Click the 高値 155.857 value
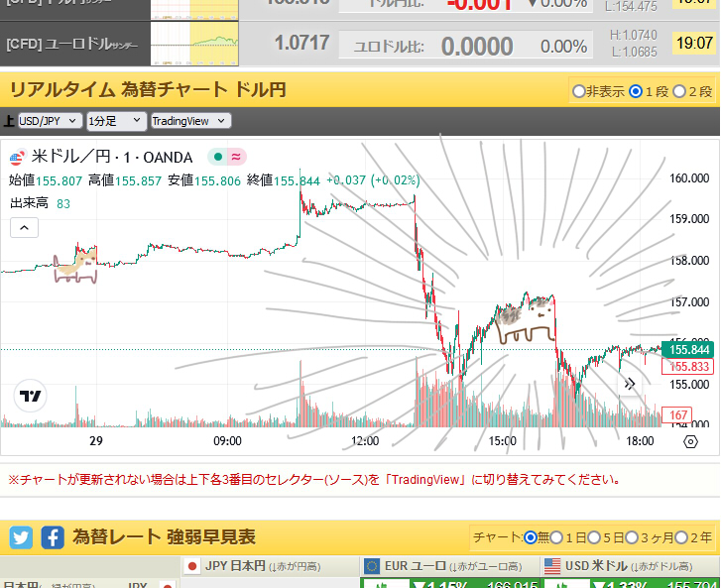This screenshot has width=721, height=588. pos(125,180)
